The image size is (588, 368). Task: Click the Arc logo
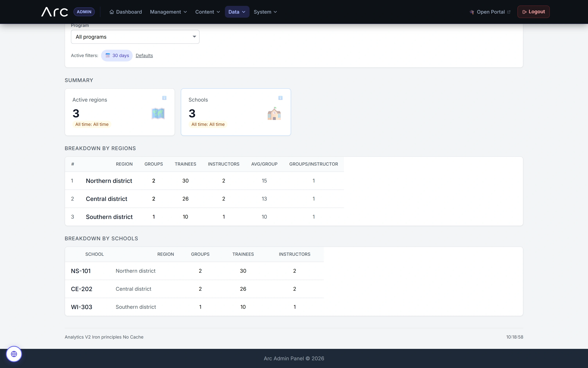[55, 12]
